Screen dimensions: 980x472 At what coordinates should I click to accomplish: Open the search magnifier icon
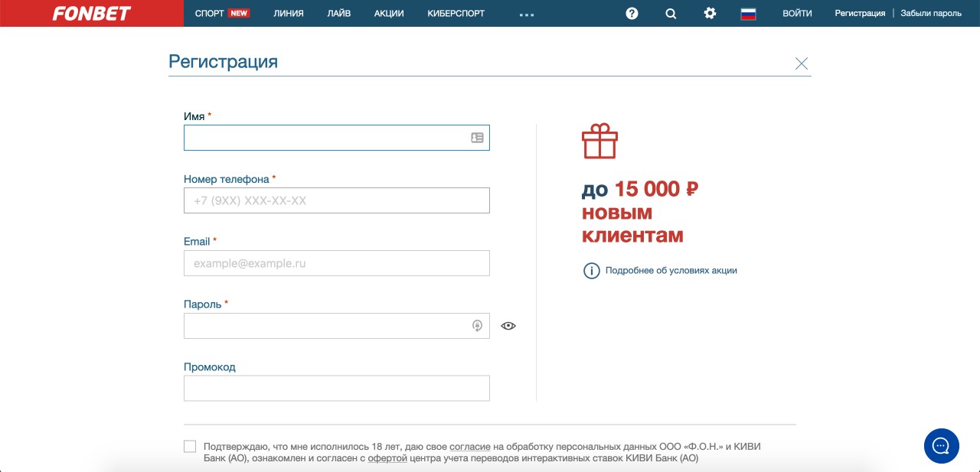click(671, 13)
